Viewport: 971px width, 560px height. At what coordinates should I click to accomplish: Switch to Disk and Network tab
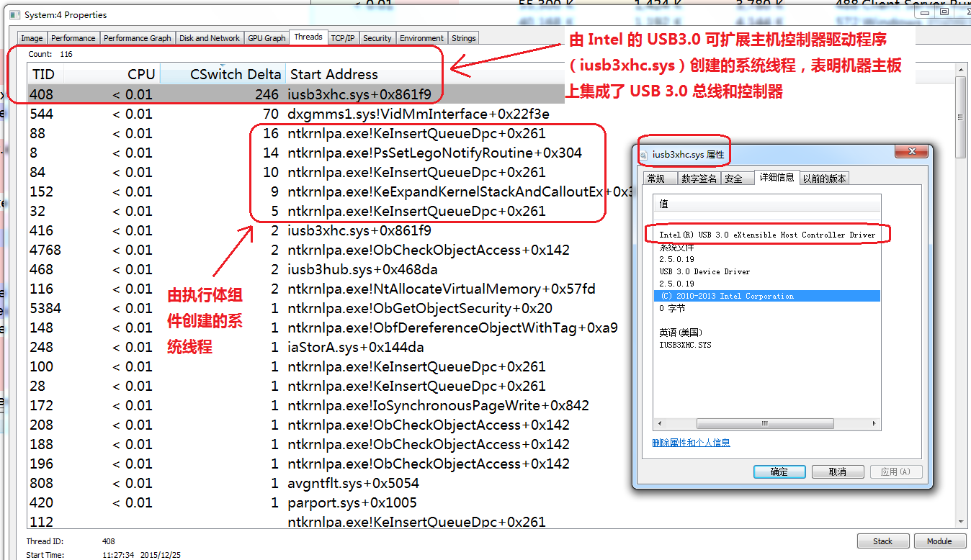click(210, 38)
